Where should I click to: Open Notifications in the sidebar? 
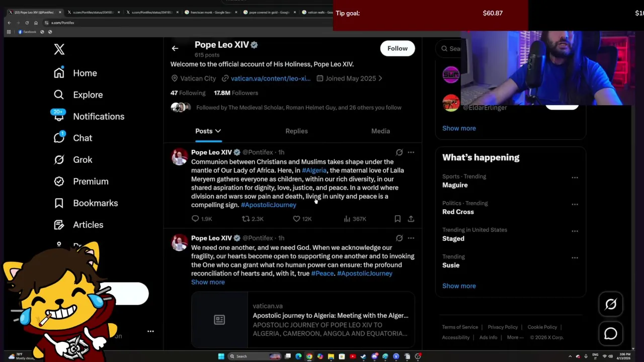click(89, 116)
